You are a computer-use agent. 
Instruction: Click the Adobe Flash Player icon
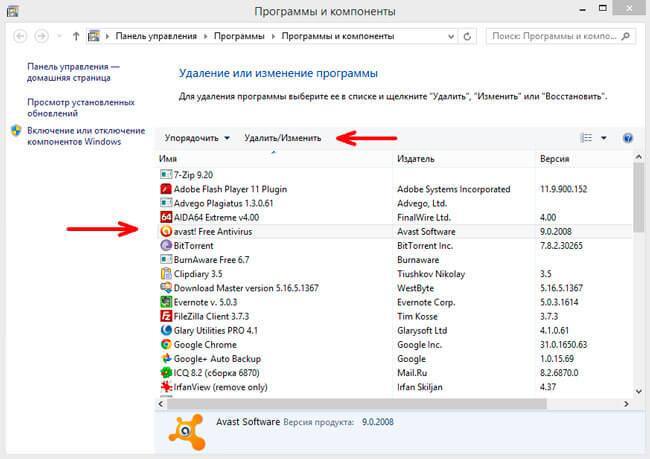click(x=166, y=189)
